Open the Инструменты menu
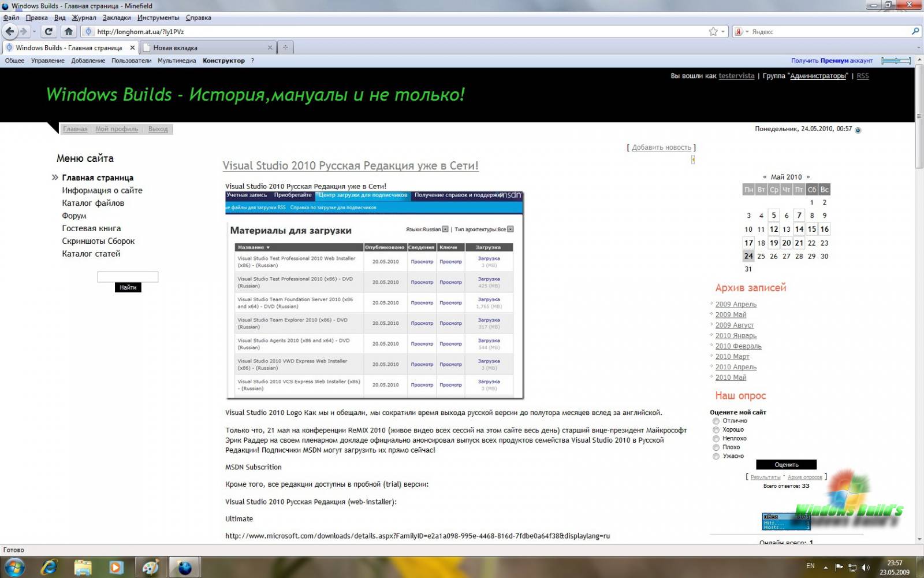924x578 pixels. [x=158, y=18]
